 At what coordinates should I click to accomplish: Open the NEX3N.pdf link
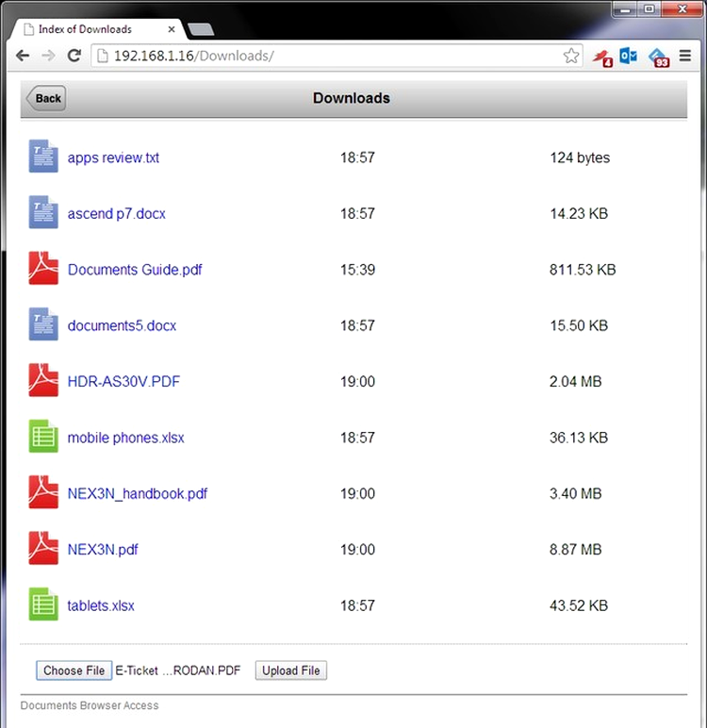pos(103,550)
